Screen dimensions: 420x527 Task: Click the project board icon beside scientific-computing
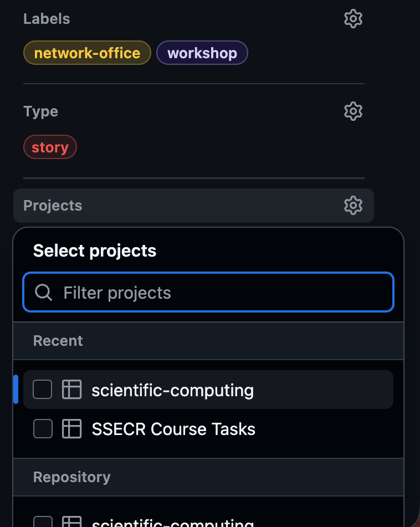point(71,390)
